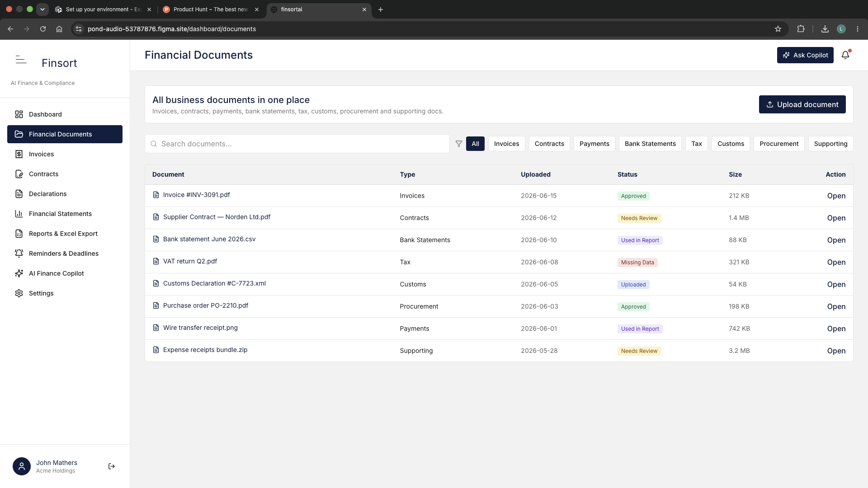Open Ask Copilot
The width and height of the screenshot is (868, 488).
click(x=805, y=55)
